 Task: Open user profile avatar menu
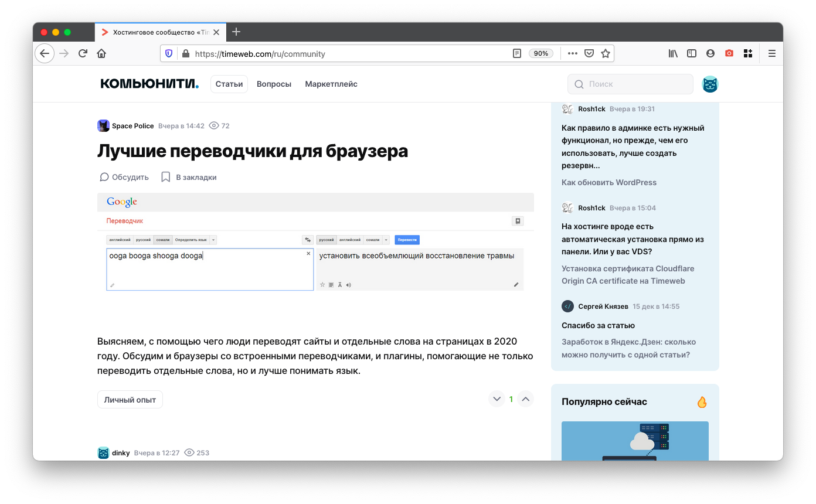click(710, 84)
